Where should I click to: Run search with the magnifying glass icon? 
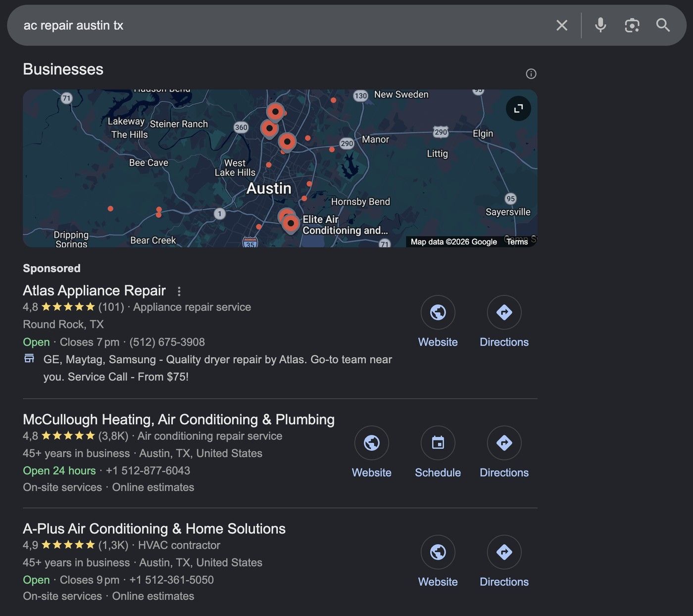663,25
